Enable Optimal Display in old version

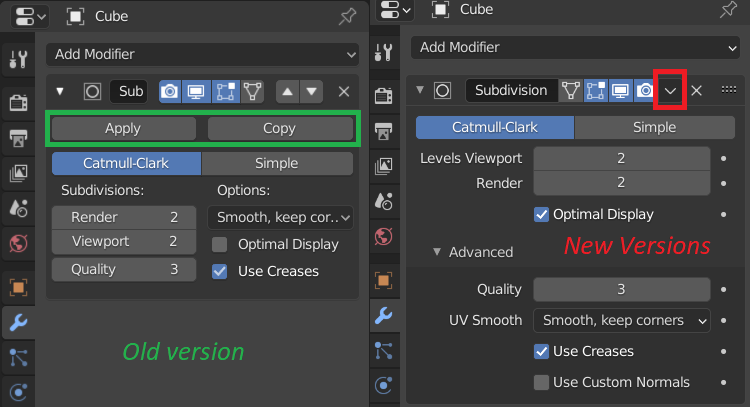click(x=220, y=244)
